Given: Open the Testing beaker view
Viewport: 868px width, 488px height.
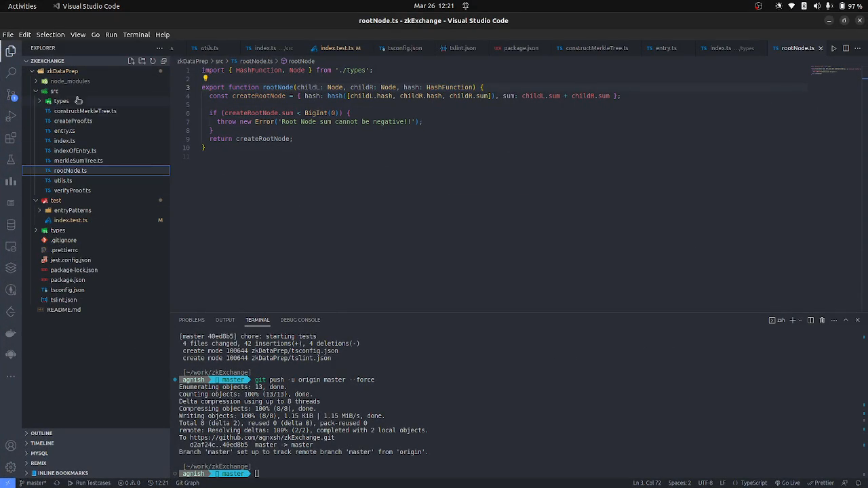Looking at the screenshot, I should (11, 160).
